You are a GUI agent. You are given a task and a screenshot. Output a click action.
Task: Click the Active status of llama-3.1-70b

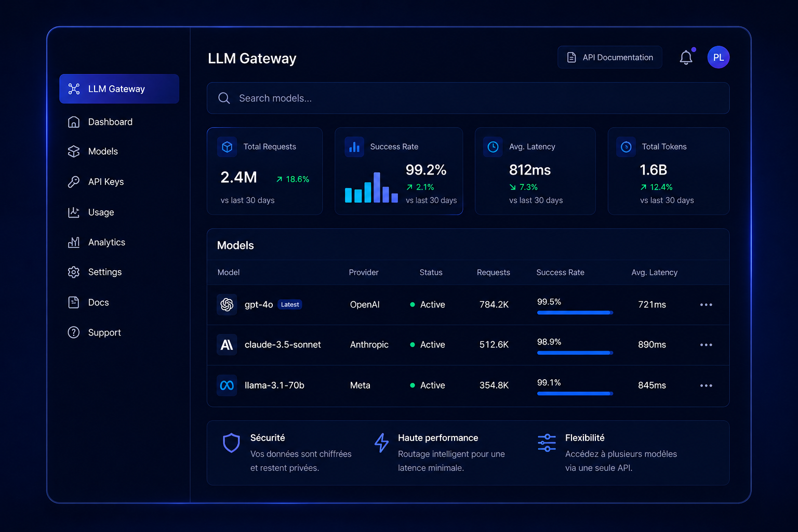click(428, 385)
